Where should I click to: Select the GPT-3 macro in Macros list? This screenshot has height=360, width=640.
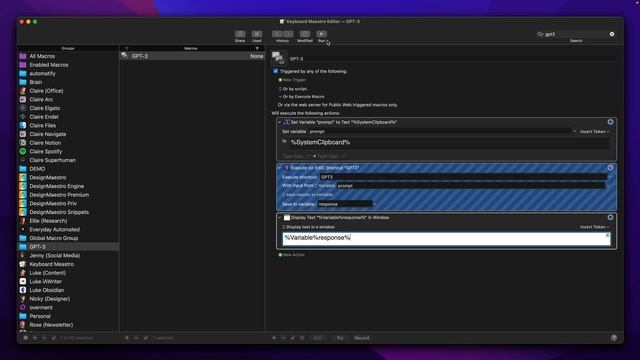(192, 56)
